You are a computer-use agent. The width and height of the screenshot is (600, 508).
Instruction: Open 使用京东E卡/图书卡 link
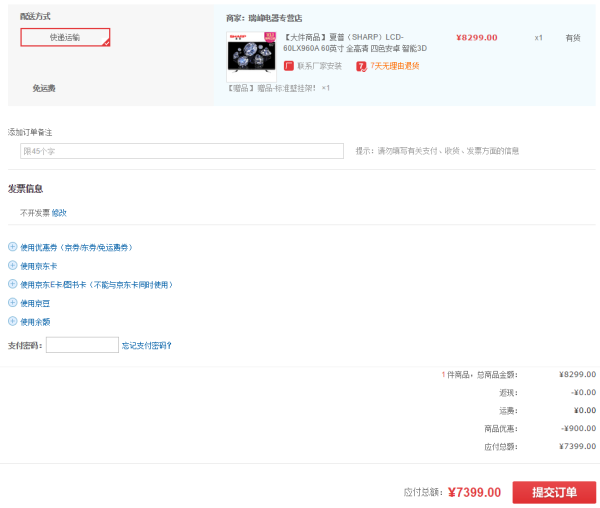96,285
